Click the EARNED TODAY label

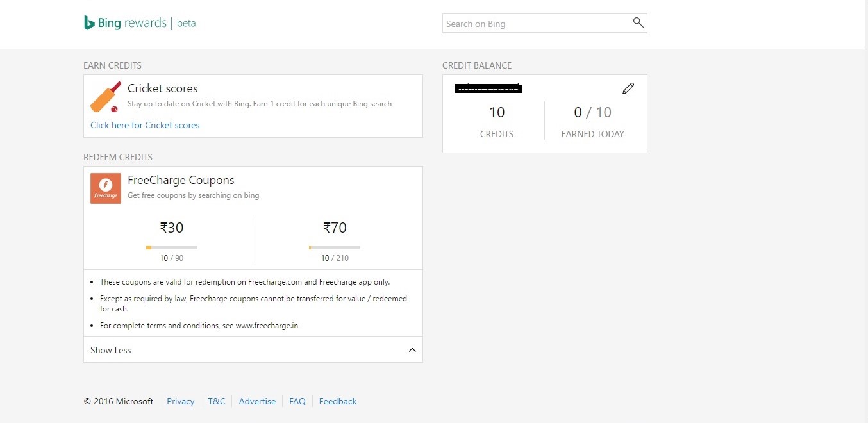tap(592, 134)
